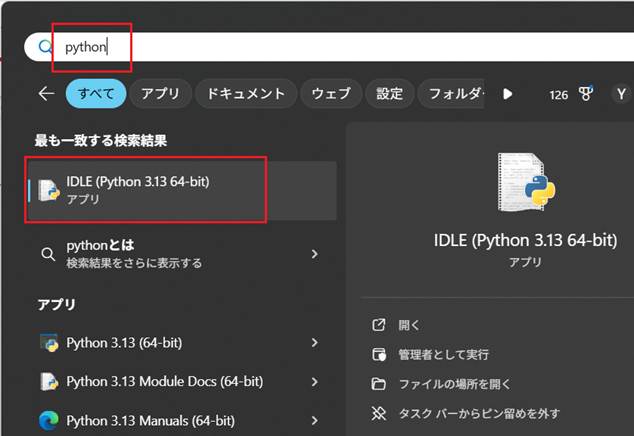The width and height of the screenshot is (634, 436).
Task: Click the admin shield icon
Action: click(x=379, y=355)
